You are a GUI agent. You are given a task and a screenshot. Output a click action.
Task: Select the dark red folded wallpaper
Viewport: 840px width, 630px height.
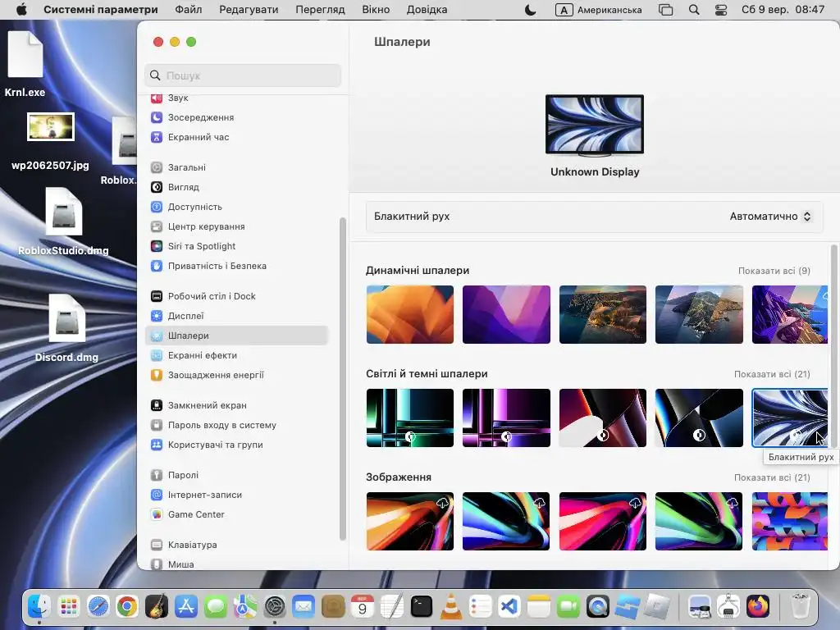(x=603, y=418)
